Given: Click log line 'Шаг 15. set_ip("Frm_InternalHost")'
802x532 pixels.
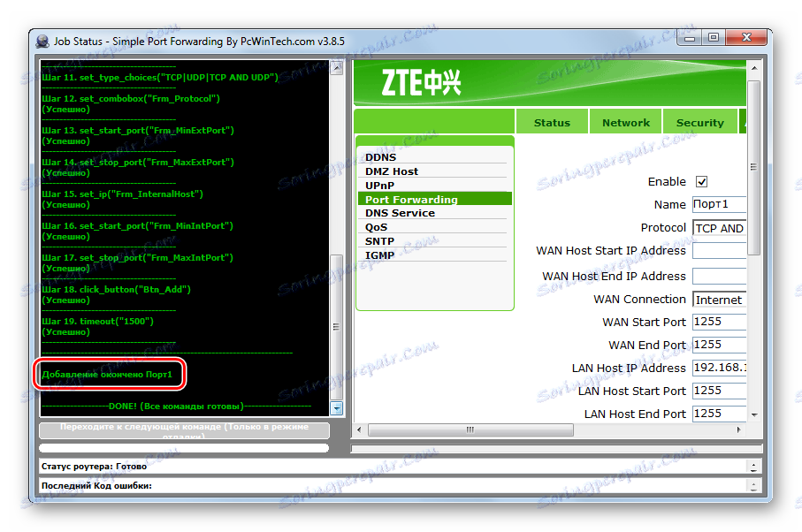Looking at the screenshot, I should (x=123, y=194).
